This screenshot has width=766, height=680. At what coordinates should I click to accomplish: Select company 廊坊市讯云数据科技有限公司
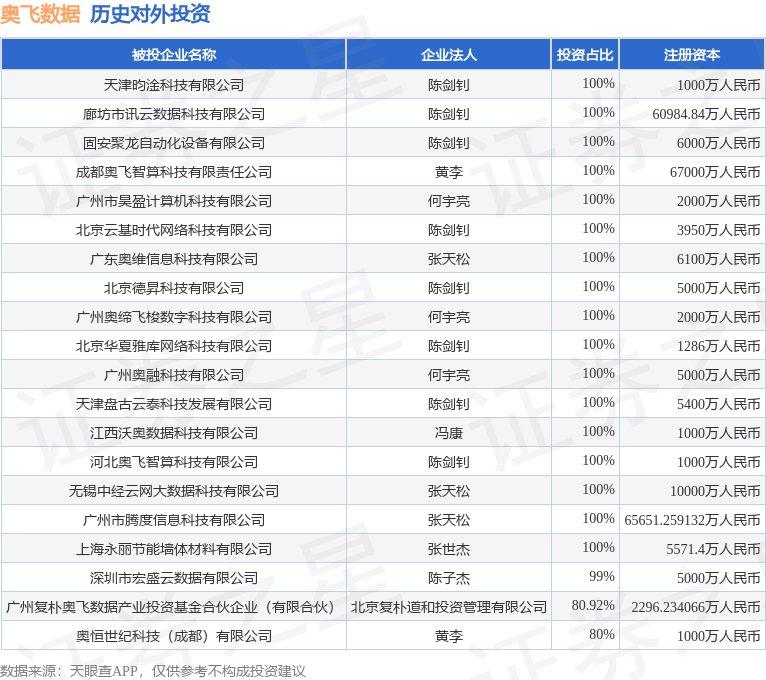tap(174, 114)
